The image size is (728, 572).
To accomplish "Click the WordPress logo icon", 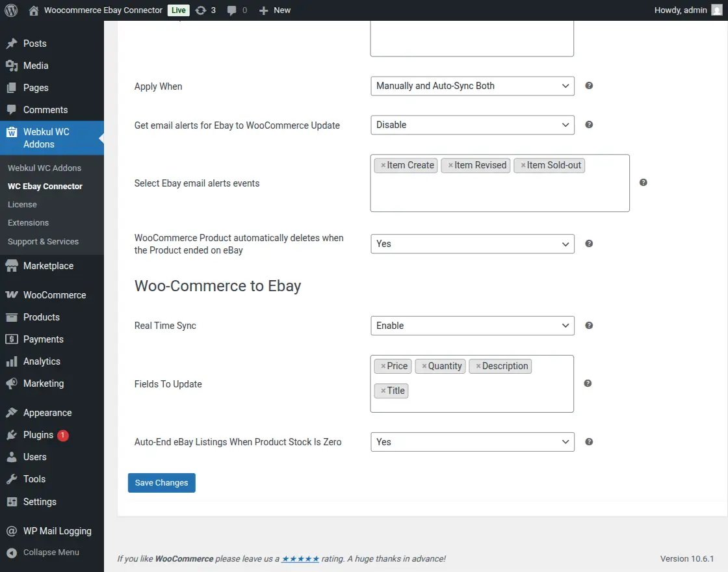I will (11, 10).
